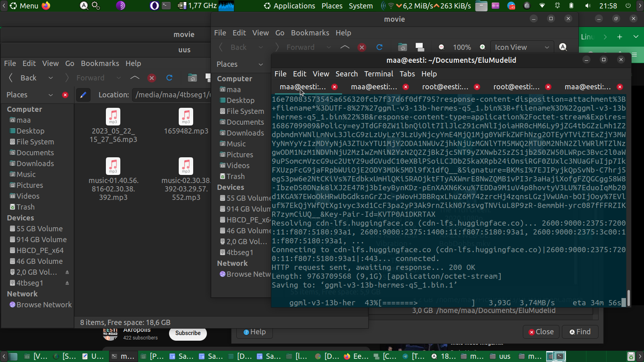The height and width of the screenshot is (362, 644).
Task: Open Back history dropdown arrow in left window
Action: coord(50,78)
